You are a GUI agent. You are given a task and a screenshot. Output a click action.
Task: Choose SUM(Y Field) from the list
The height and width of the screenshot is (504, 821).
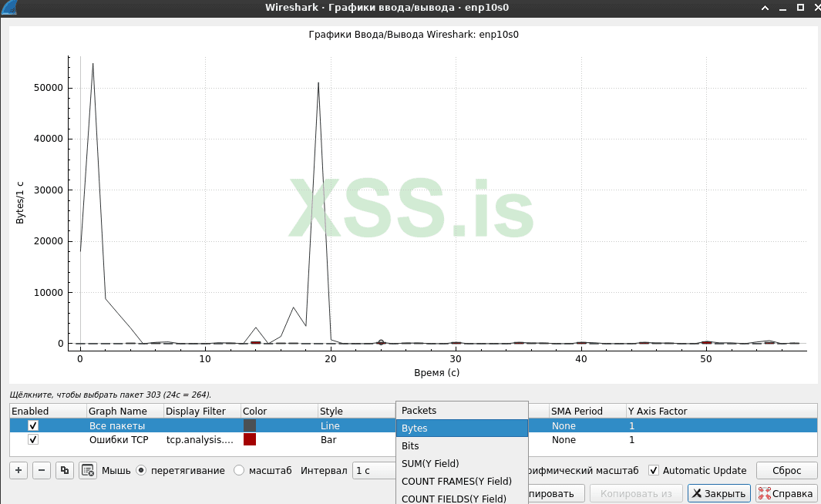click(462, 464)
